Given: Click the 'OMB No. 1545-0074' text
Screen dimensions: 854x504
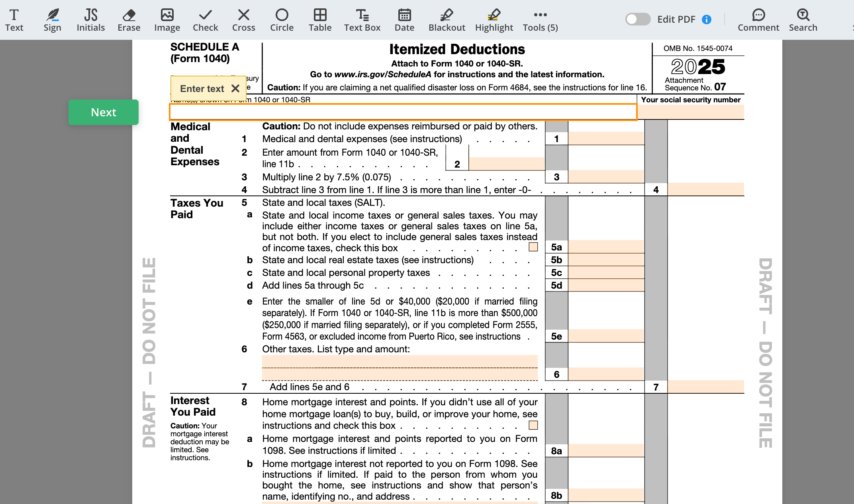Looking at the screenshot, I should coord(698,48).
